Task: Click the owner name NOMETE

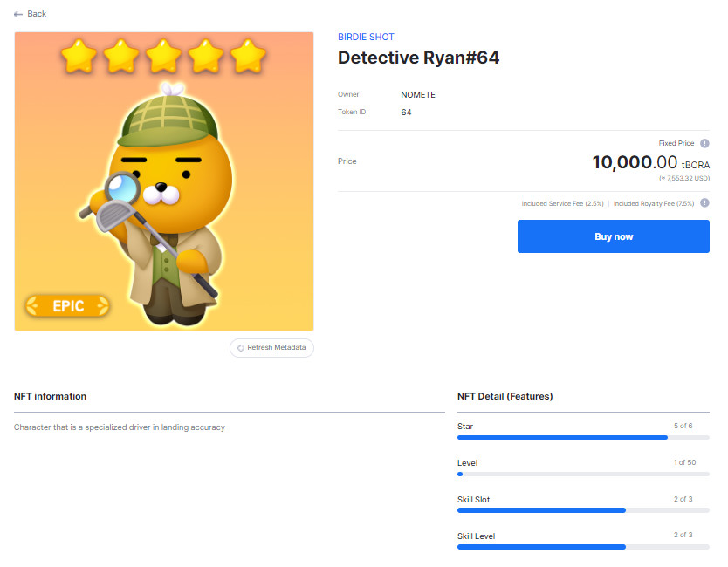Action: point(418,95)
